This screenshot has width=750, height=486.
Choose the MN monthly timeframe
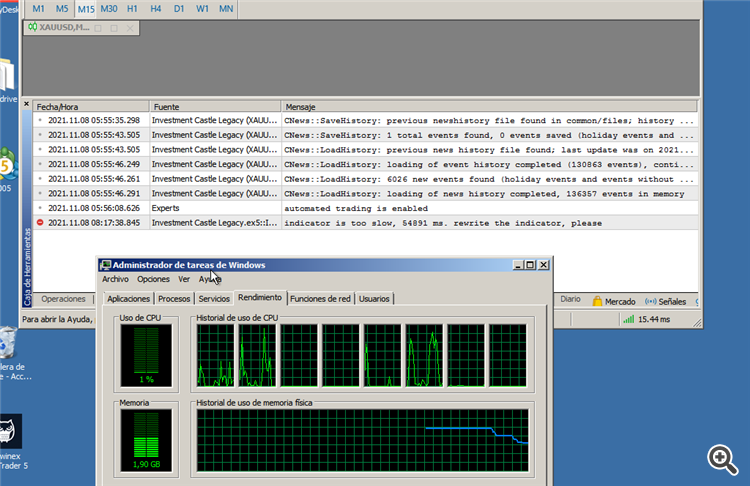[226, 8]
